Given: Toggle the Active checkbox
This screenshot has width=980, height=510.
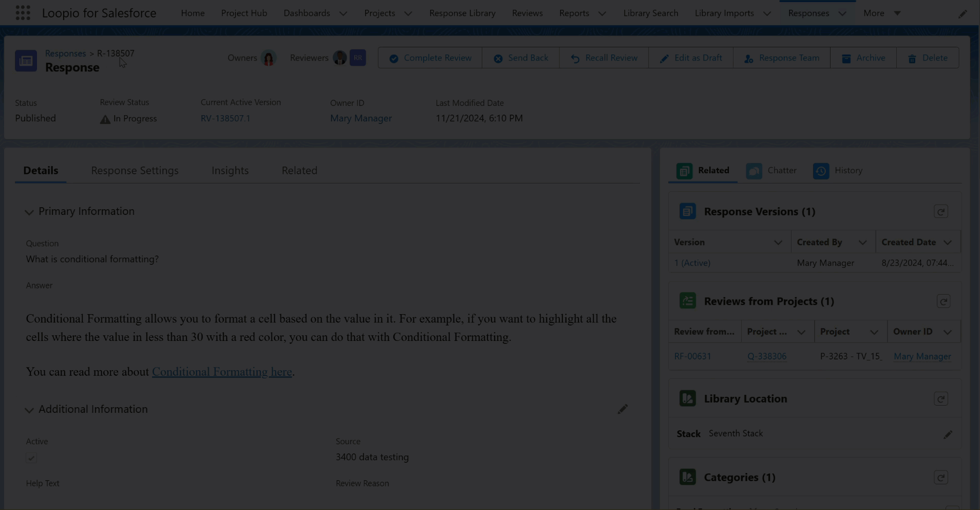Looking at the screenshot, I should pyautogui.click(x=31, y=458).
